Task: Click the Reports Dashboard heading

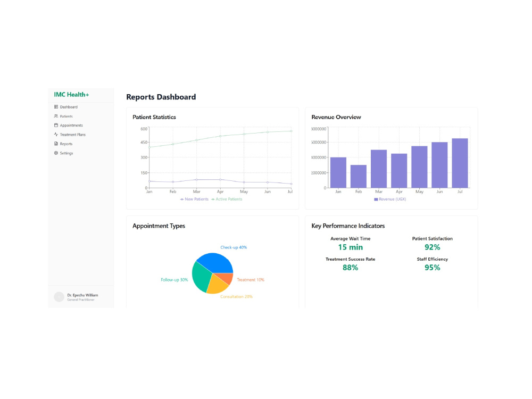Action: pyautogui.click(x=161, y=97)
